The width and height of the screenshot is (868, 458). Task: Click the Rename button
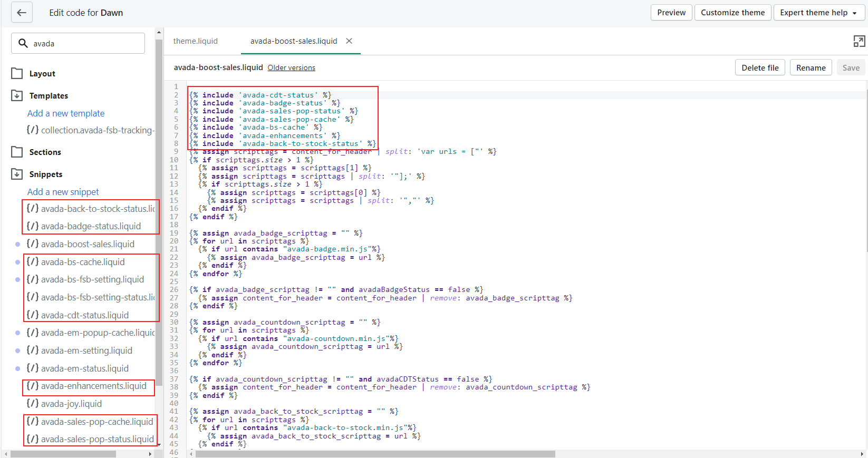click(811, 67)
